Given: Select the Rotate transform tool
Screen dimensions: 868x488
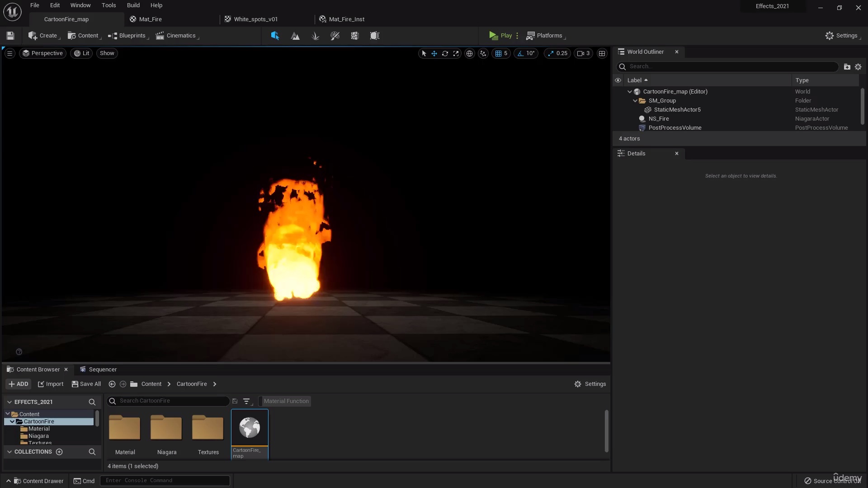Looking at the screenshot, I should tap(445, 53).
